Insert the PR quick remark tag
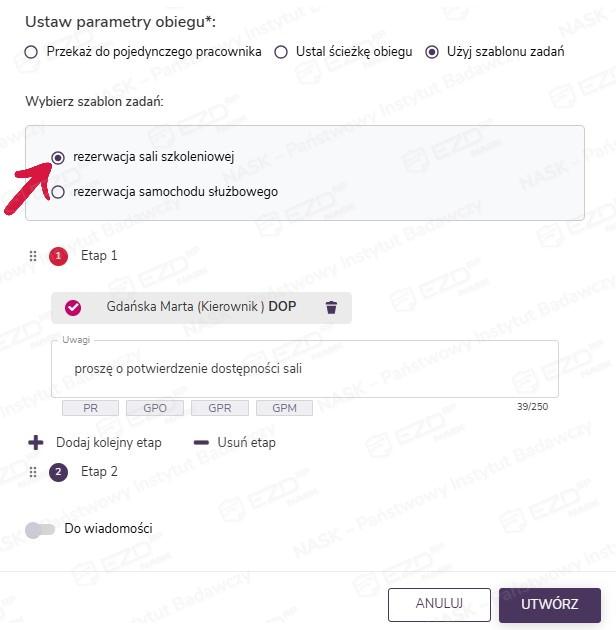The image size is (616, 630). click(90, 408)
